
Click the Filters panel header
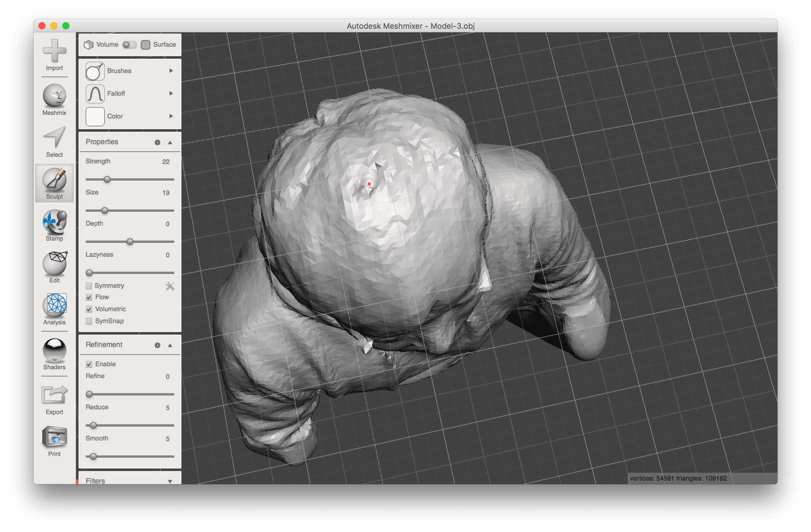130,478
